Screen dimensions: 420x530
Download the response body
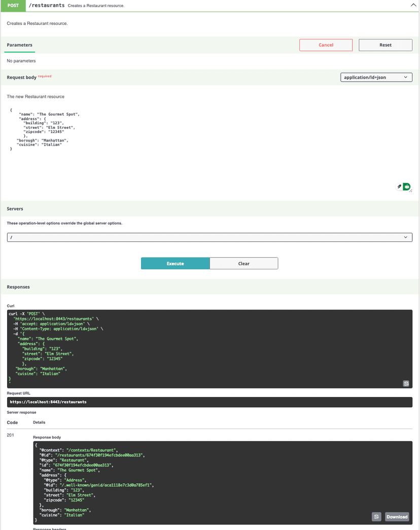(397, 516)
